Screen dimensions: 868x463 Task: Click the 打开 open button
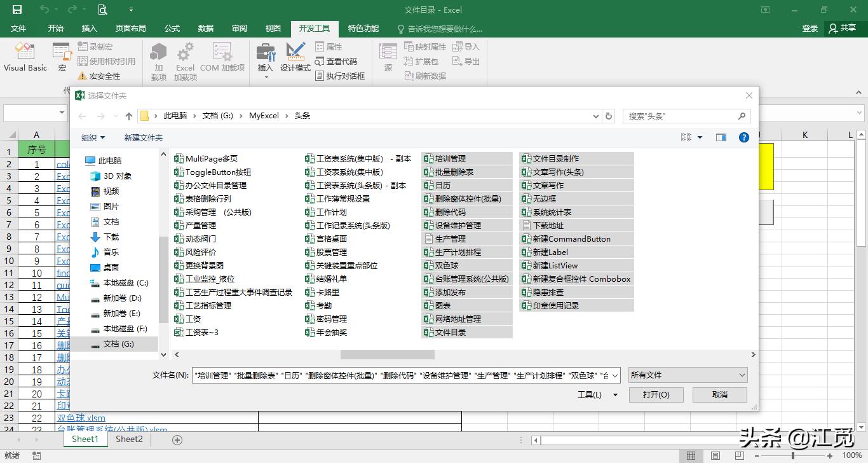[x=656, y=394]
